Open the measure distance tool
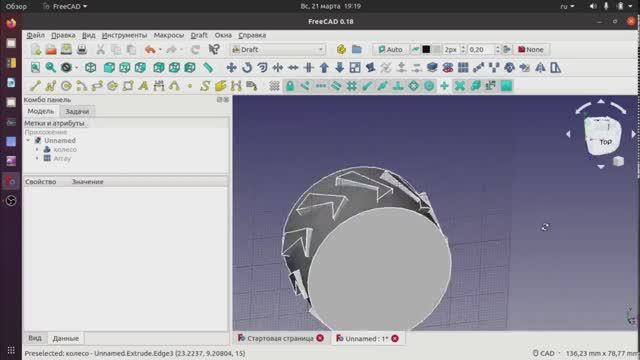The width and height of the screenshot is (640, 360). click(x=208, y=68)
